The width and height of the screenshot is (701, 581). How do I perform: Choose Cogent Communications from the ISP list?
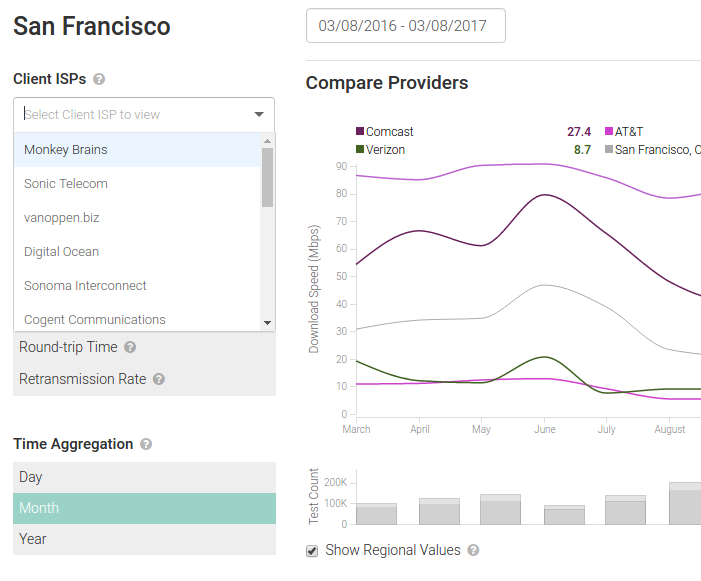click(x=137, y=318)
